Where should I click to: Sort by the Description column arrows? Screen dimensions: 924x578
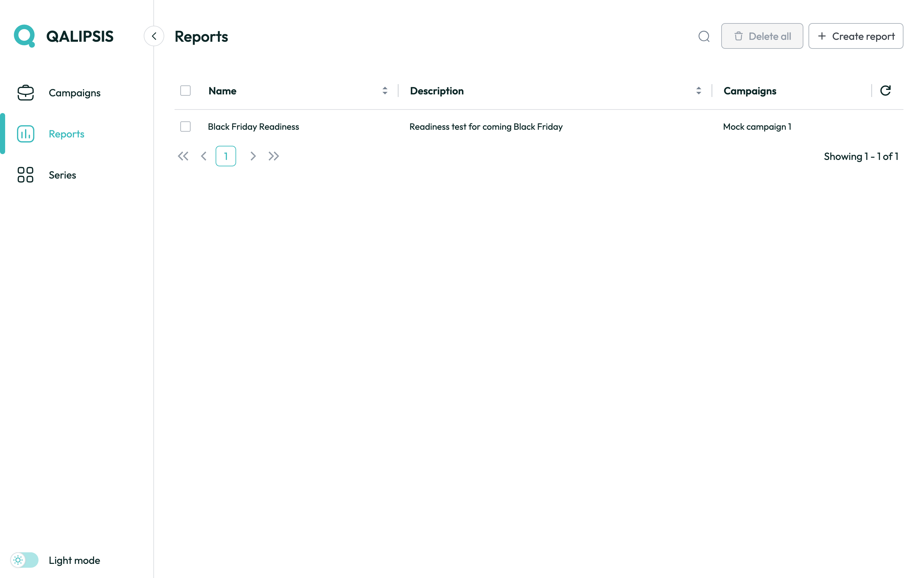[699, 91]
